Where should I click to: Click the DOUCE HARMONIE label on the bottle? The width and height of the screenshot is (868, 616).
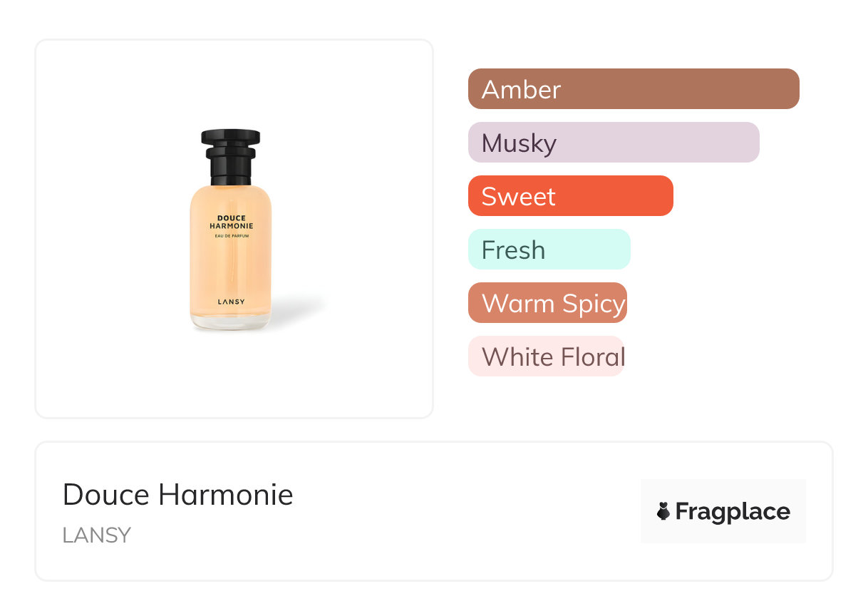coord(231,222)
